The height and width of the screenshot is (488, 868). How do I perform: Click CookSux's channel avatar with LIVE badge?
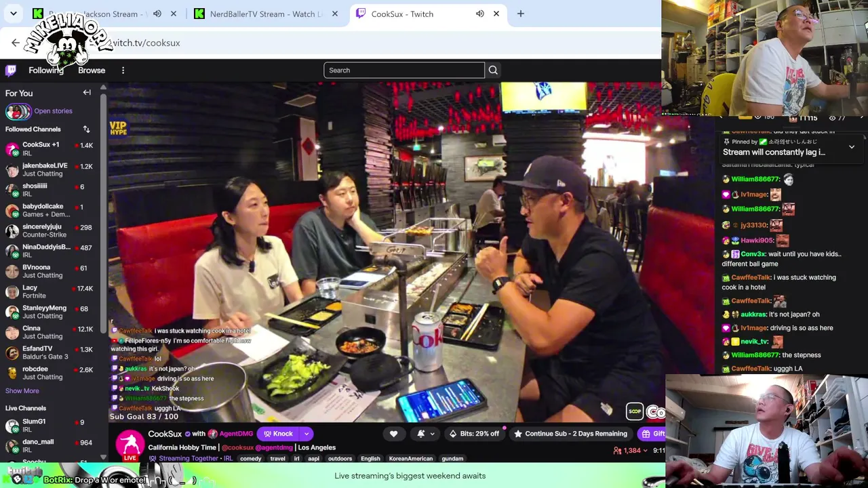[130, 445]
